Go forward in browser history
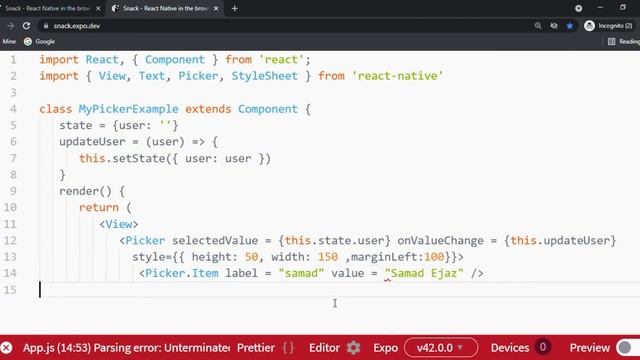 click(x=11, y=26)
